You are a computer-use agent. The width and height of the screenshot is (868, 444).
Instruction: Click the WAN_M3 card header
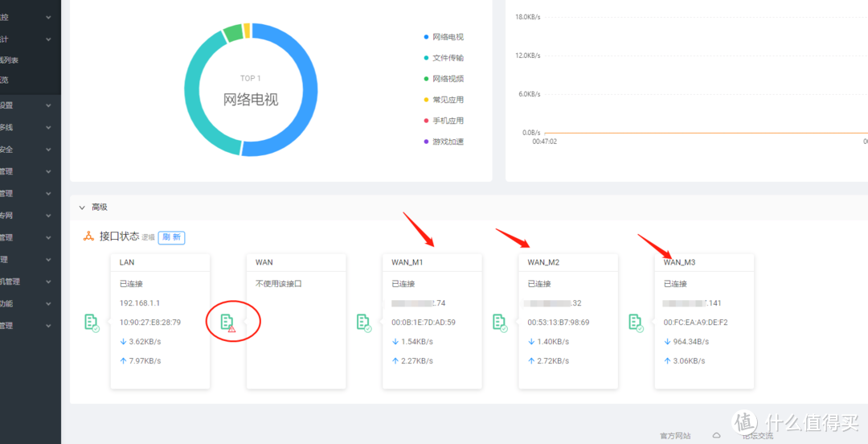(704, 263)
